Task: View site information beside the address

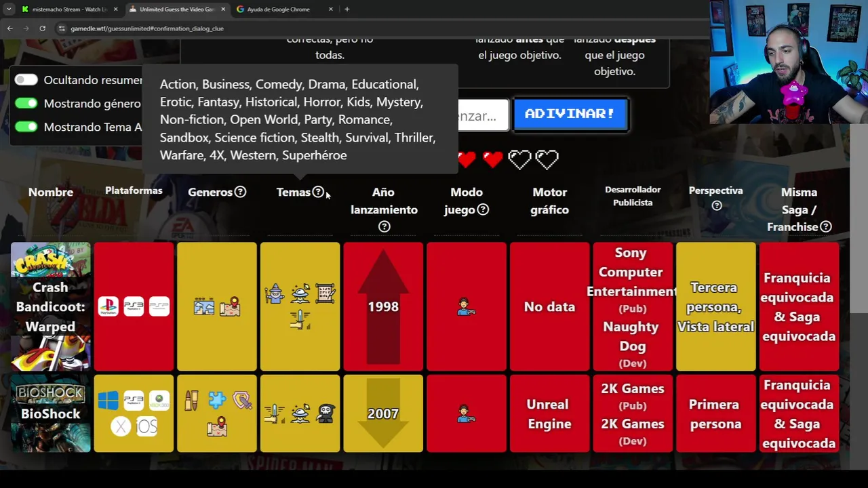Action: [62, 28]
